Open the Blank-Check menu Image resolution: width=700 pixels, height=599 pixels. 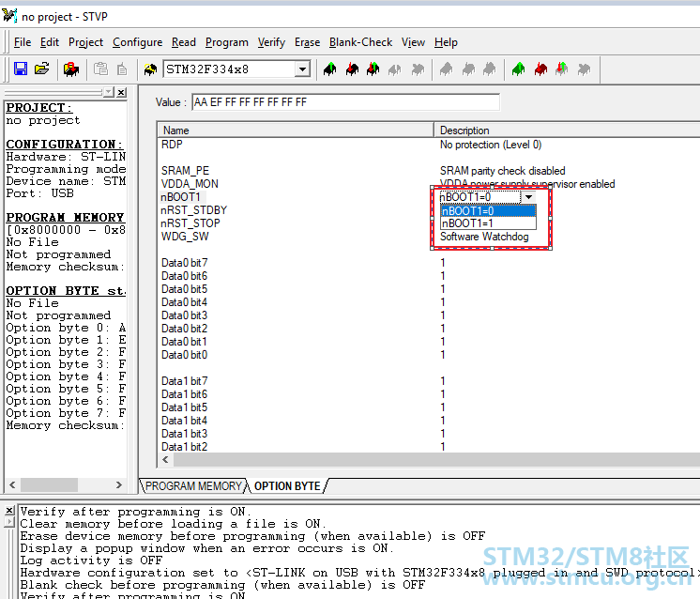(x=360, y=42)
